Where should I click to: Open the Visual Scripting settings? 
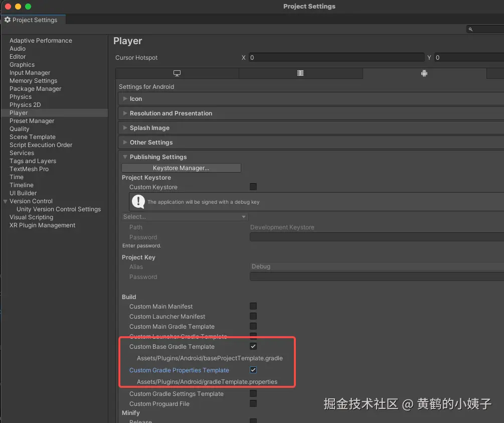coord(31,217)
